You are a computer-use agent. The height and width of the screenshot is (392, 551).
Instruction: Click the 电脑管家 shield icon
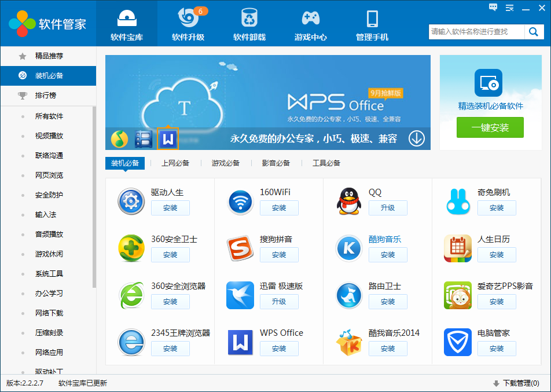[458, 342]
